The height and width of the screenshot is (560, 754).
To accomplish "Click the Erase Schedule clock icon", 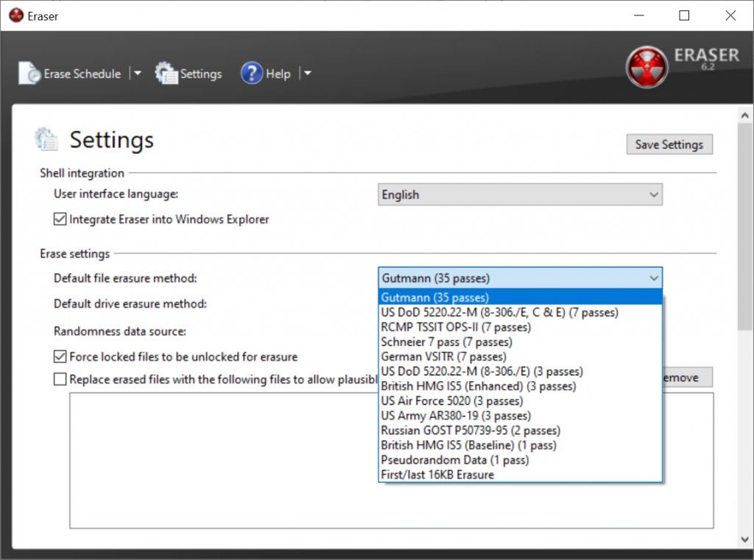I will pyautogui.click(x=29, y=74).
